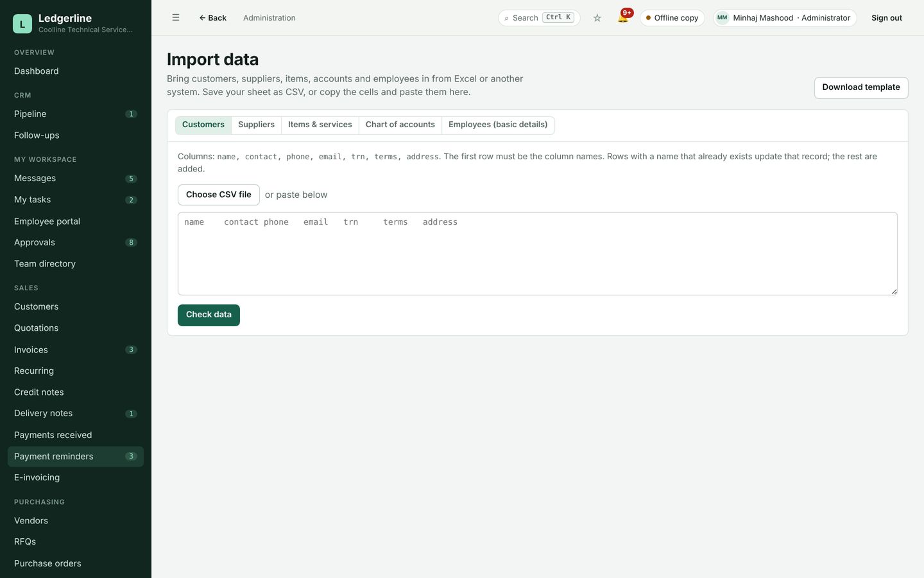The width and height of the screenshot is (924, 578).
Task: Open Employees (basic details) tab
Action: [x=498, y=125]
